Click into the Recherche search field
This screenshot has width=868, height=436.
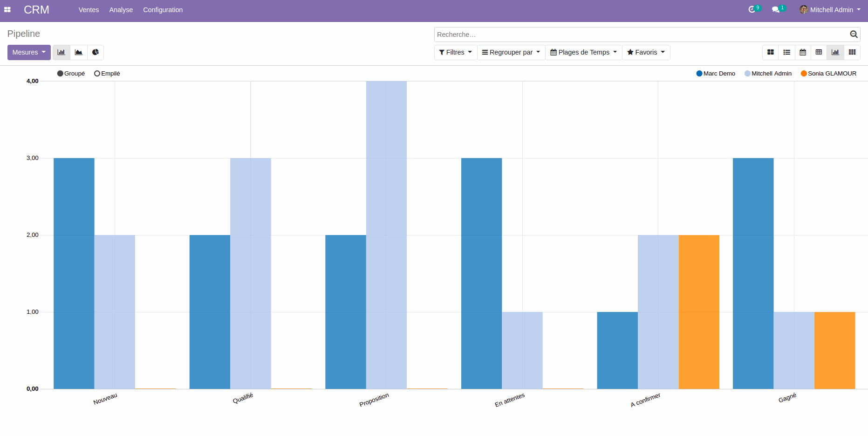click(641, 35)
